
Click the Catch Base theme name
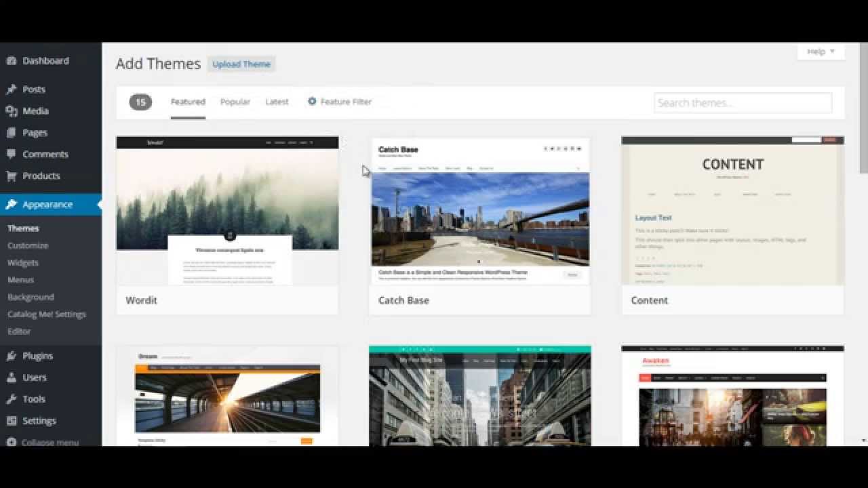(x=403, y=300)
